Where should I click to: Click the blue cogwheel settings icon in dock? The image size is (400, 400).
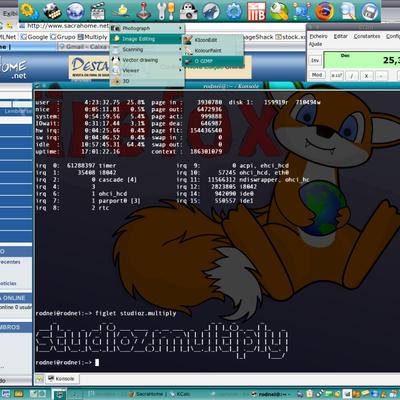(234, 11)
